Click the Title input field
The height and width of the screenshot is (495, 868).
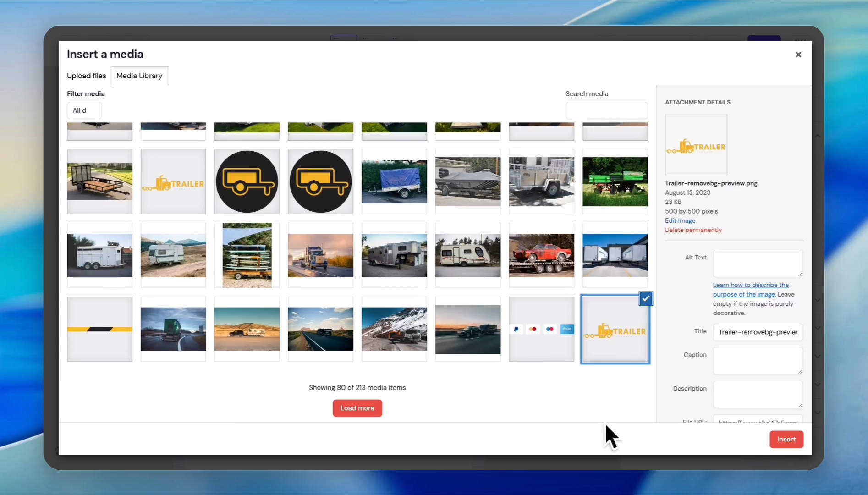[x=758, y=332]
